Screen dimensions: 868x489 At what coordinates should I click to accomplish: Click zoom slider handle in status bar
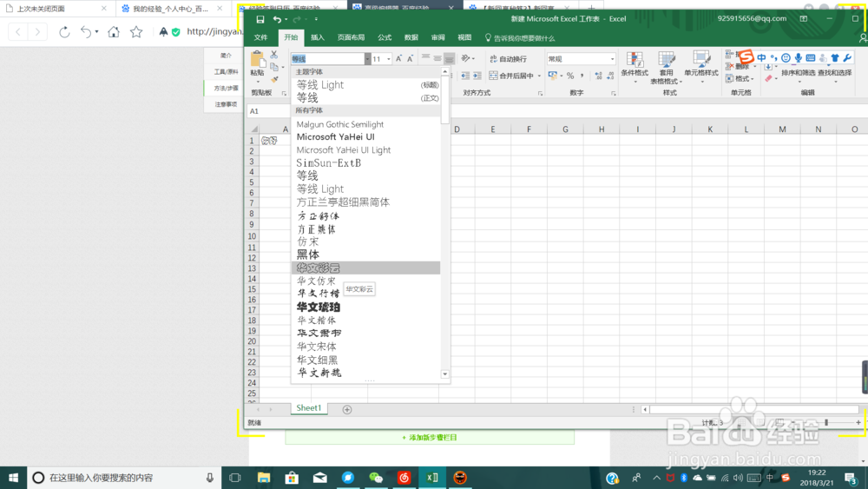[x=826, y=422]
